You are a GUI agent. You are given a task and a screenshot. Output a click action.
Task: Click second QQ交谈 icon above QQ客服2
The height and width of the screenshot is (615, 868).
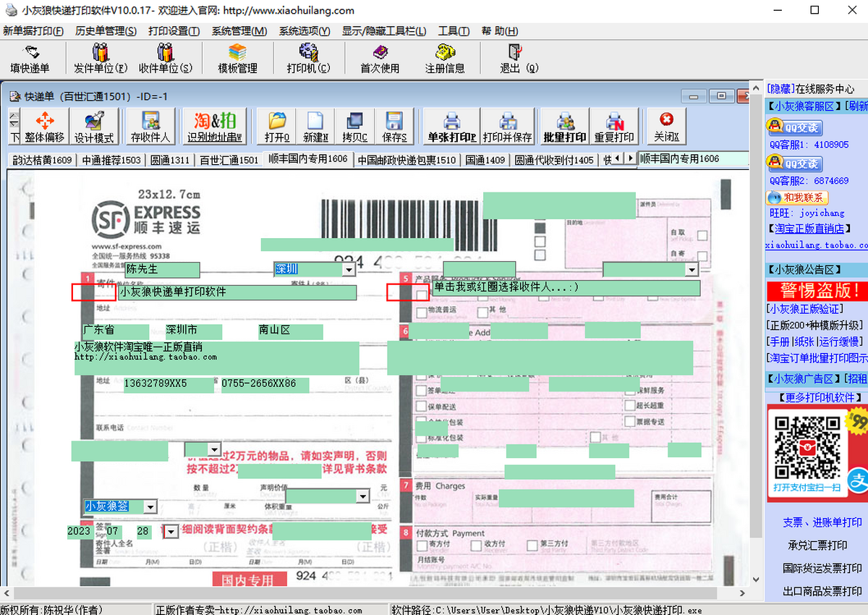[793, 164]
